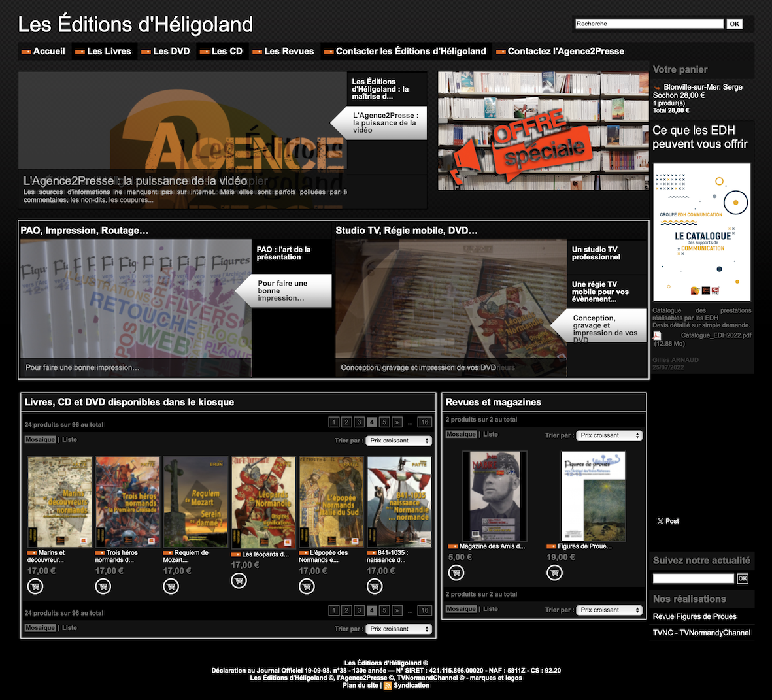772x700 pixels.
Task: Open top kiosque Trier par dropdown
Action: tap(399, 441)
